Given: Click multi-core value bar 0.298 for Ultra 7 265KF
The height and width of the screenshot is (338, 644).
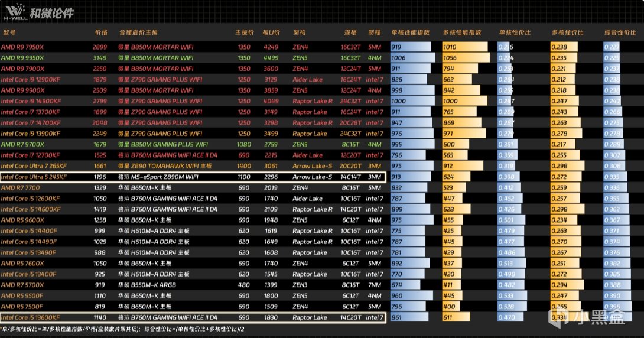Looking at the screenshot, I should pyautogui.click(x=567, y=166).
